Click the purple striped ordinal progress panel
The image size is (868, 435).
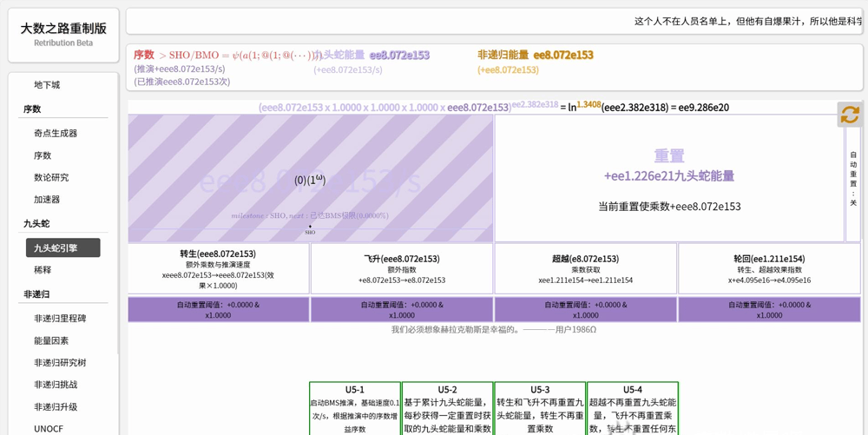(311, 179)
